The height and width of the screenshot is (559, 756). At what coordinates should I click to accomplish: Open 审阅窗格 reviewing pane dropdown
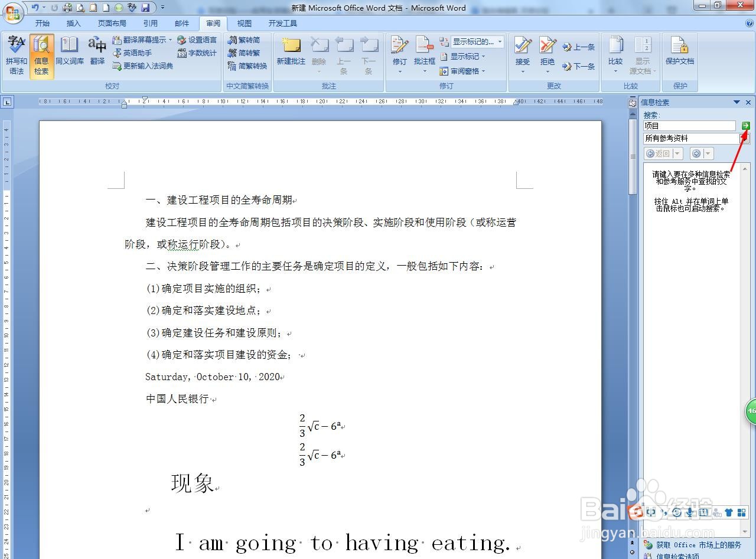click(463, 71)
